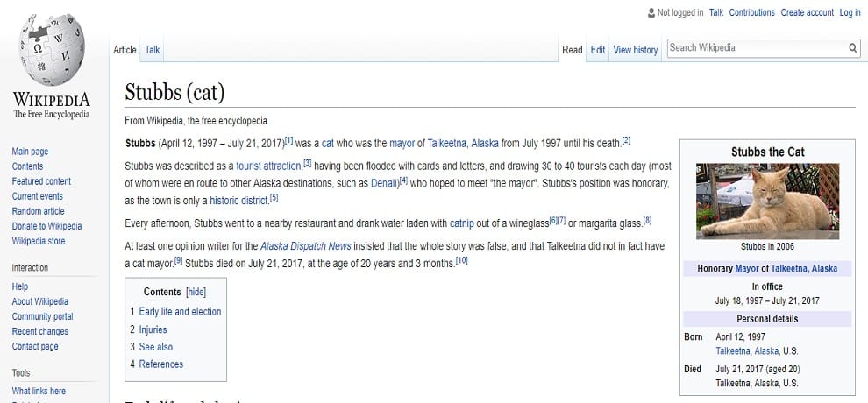This screenshot has height=403, width=868.
Task: Open the user Talk link at top
Action: (x=715, y=13)
